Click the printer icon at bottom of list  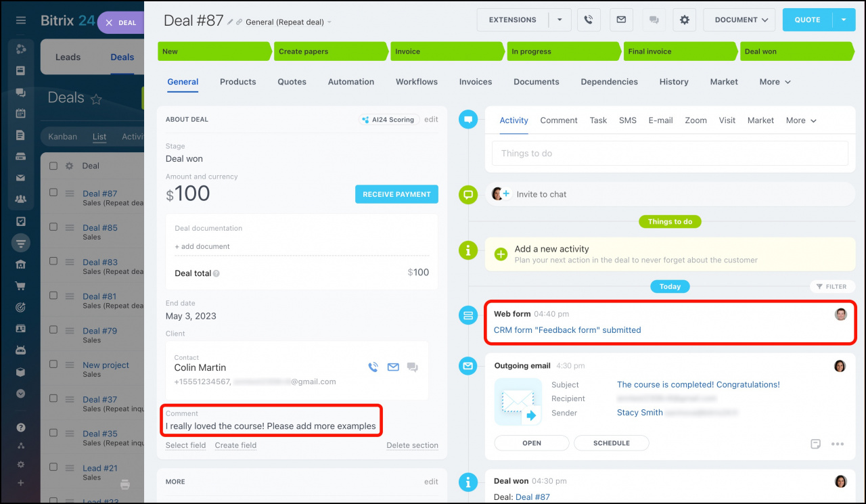[x=124, y=484]
